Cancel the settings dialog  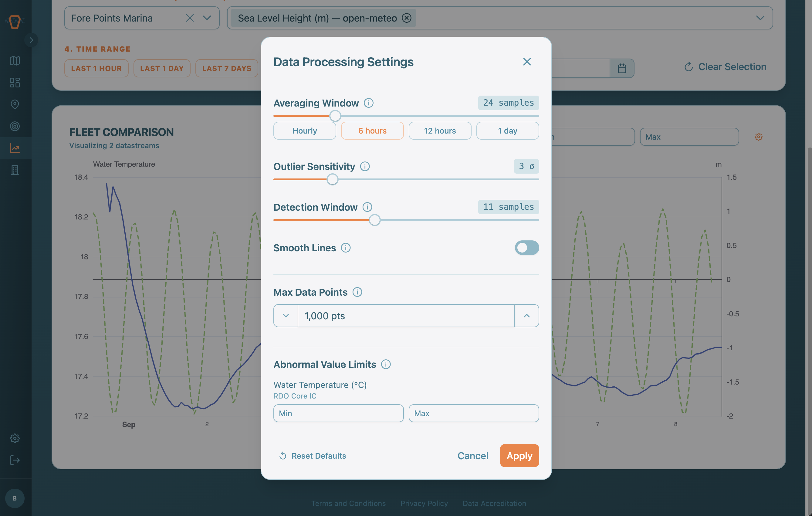tap(473, 456)
